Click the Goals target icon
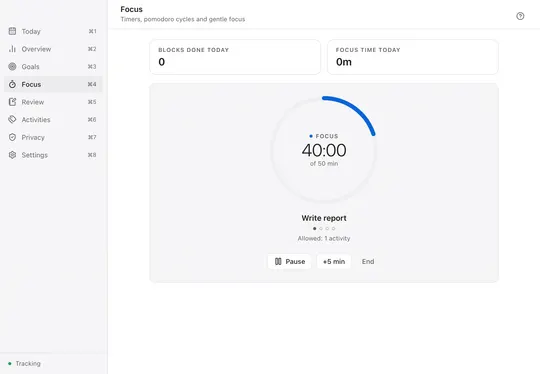540x374 pixels. click(12, 66)
